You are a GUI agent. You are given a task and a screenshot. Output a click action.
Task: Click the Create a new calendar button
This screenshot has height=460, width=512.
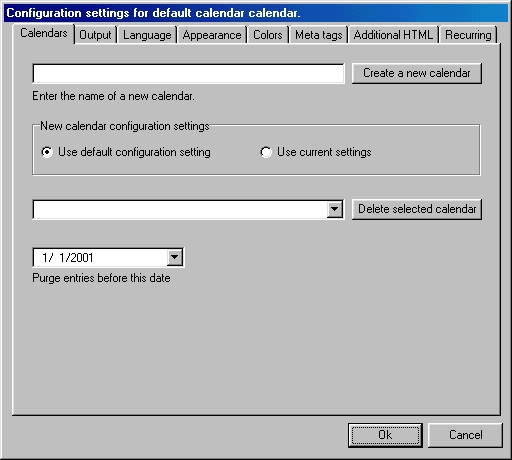(417, 73)
